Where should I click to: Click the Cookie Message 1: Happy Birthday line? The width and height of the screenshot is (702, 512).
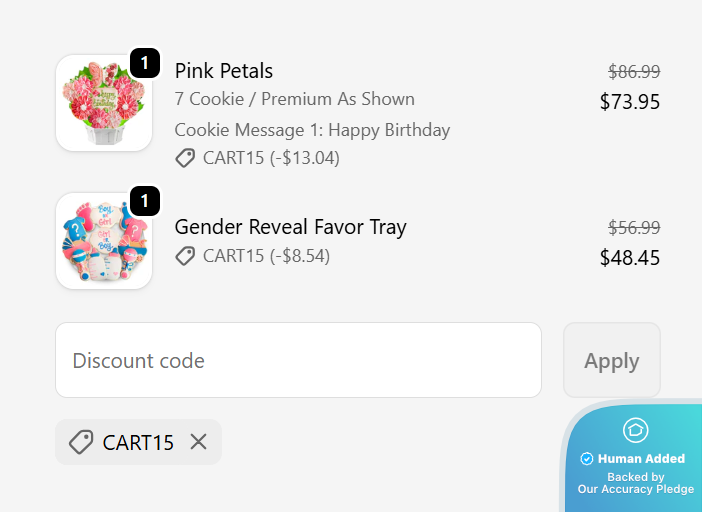(312, 130)
